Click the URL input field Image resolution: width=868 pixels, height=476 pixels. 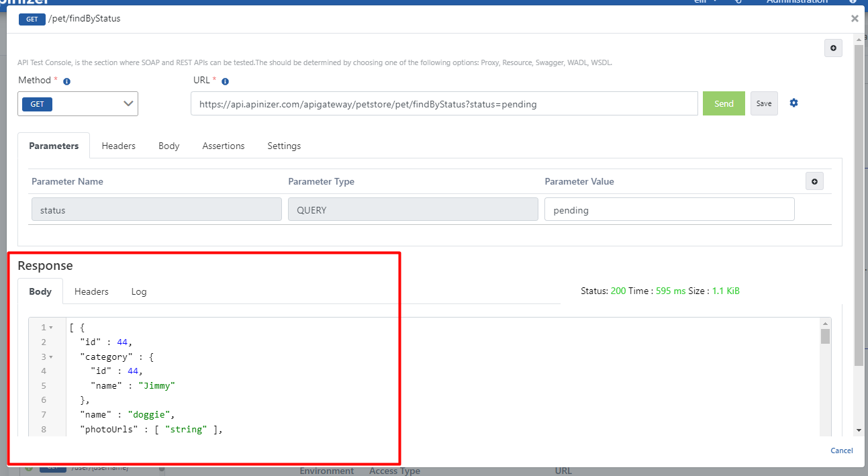tap(444, 104)
